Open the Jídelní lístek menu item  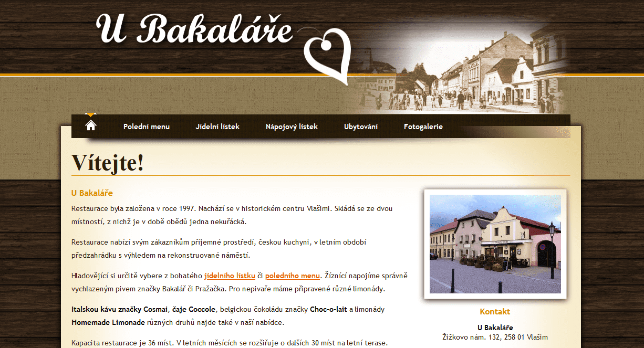pos(217,126)
